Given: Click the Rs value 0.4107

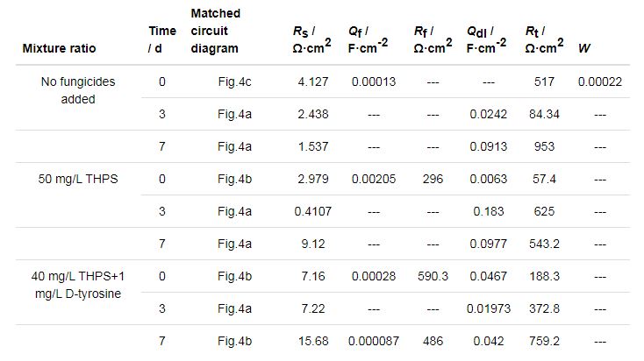Looking at the screenshot, I should point(307,211).
